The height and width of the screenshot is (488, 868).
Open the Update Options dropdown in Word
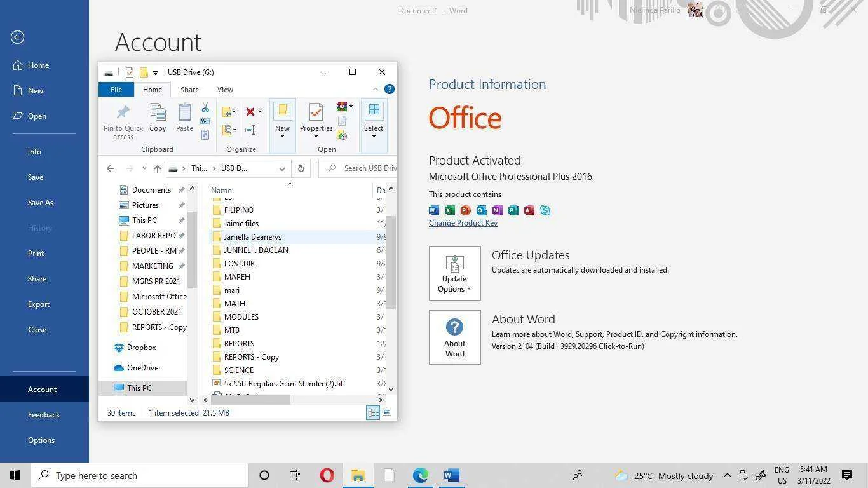click(455, 273)
